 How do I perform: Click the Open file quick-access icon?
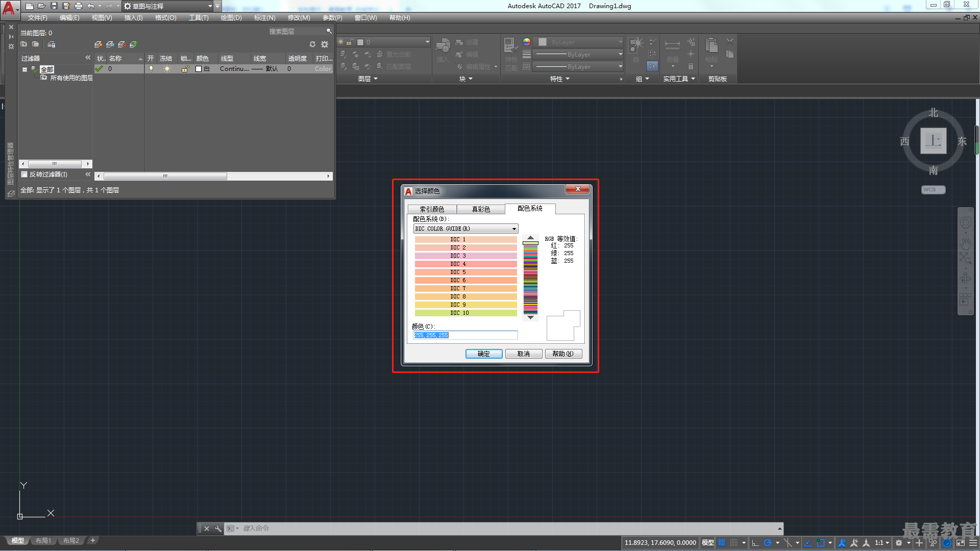[42, 6]
